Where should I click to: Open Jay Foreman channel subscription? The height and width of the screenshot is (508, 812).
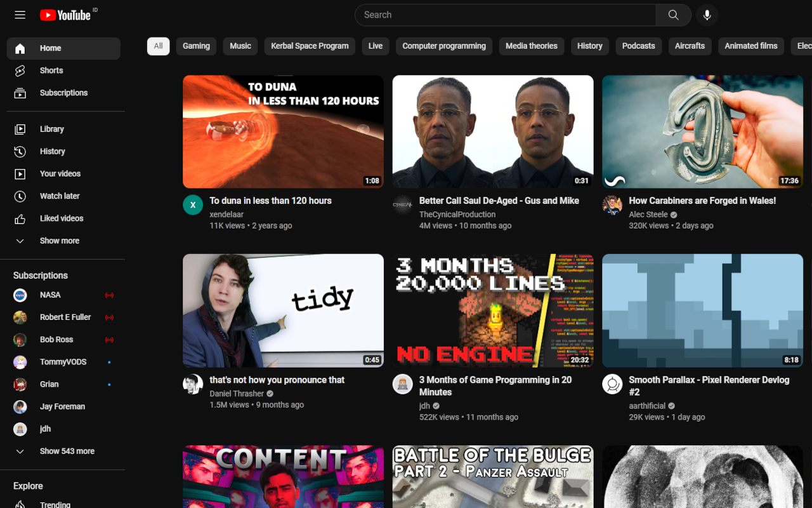tap(63, 406)
